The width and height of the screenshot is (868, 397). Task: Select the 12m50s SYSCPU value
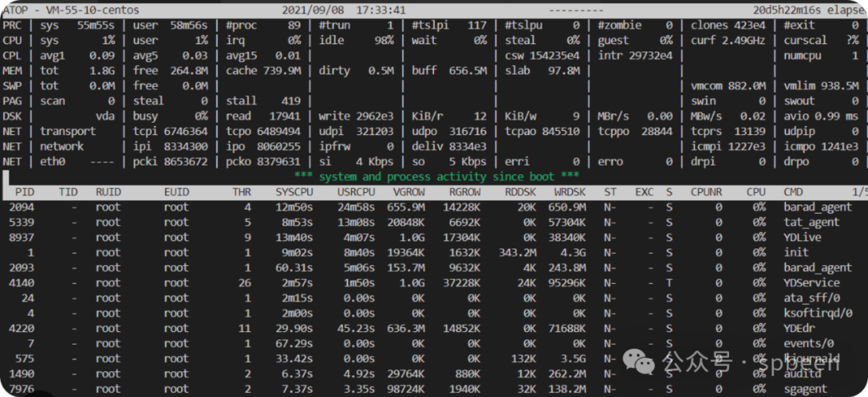(x=296, y=207)
